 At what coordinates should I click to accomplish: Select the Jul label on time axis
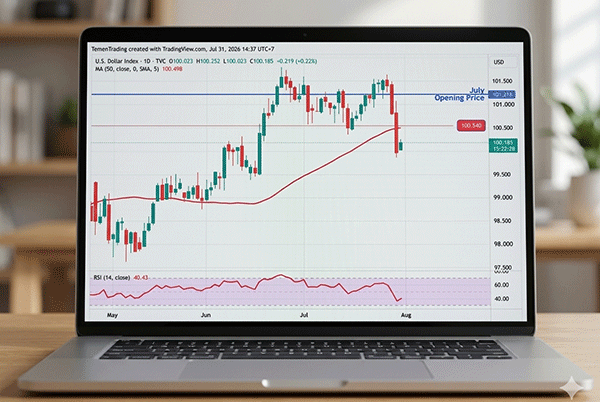click(304, 315)
